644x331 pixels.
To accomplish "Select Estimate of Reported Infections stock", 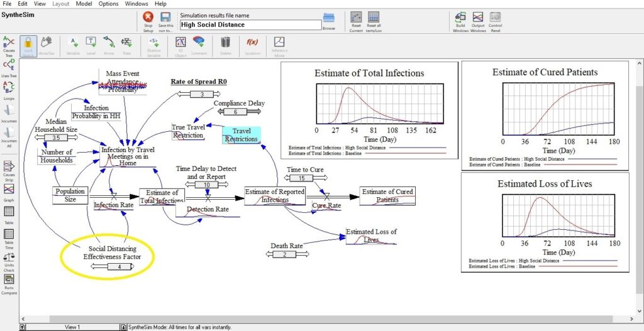I will [275, 195].
